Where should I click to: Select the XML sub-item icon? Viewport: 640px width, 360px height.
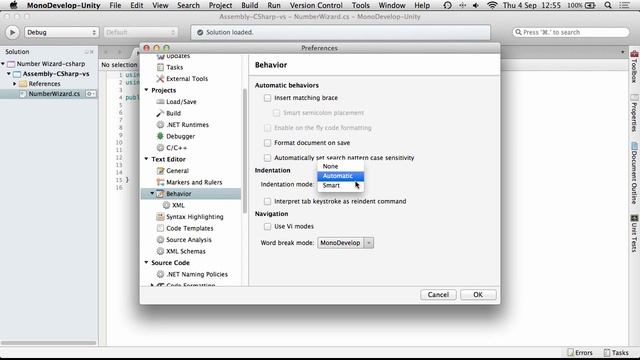click(167, 205)
